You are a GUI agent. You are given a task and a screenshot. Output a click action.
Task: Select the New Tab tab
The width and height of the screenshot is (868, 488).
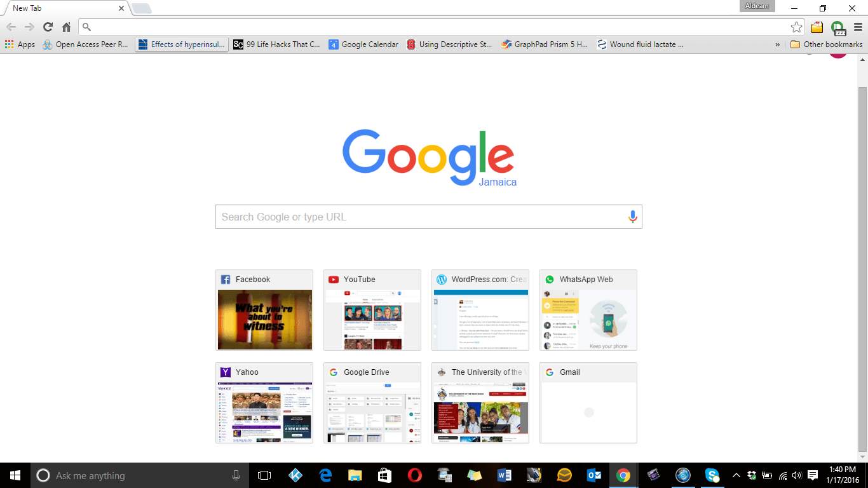pyautogui.click(x=64, y=8)
